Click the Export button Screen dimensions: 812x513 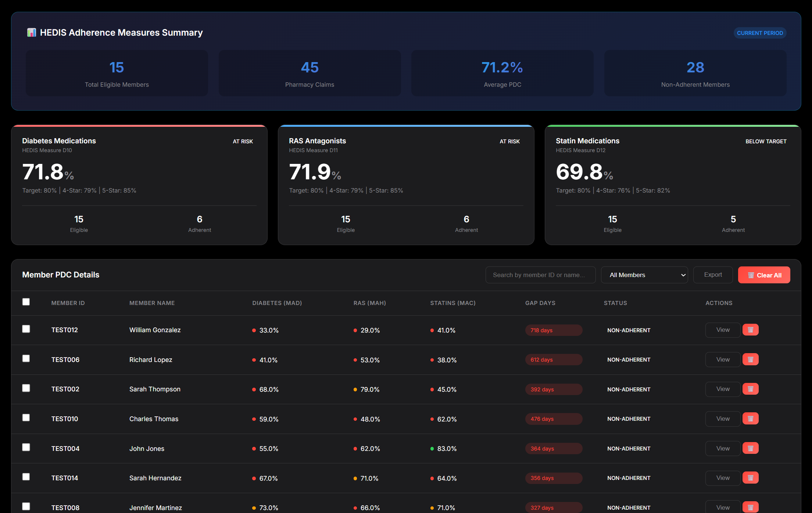click(712, 275)
